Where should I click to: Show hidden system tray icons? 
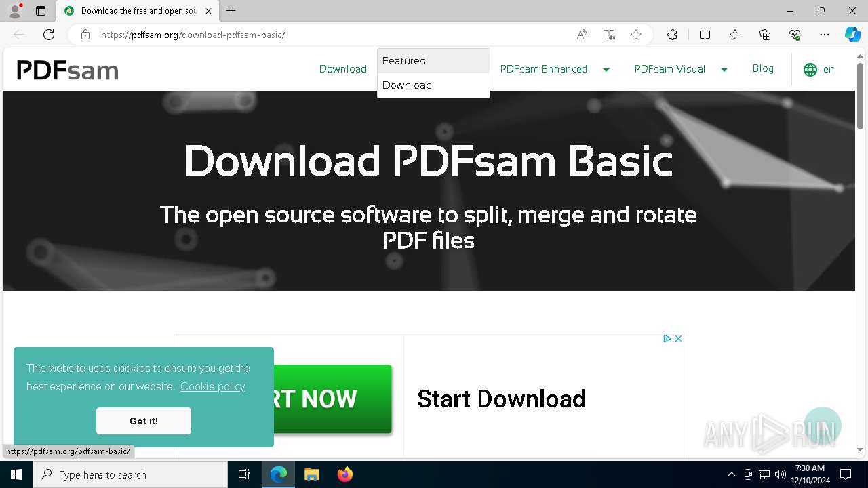pos(731,474)
